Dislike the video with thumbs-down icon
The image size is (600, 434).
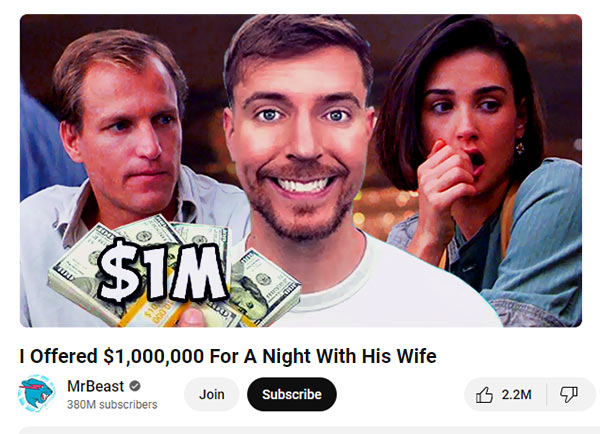569,395
